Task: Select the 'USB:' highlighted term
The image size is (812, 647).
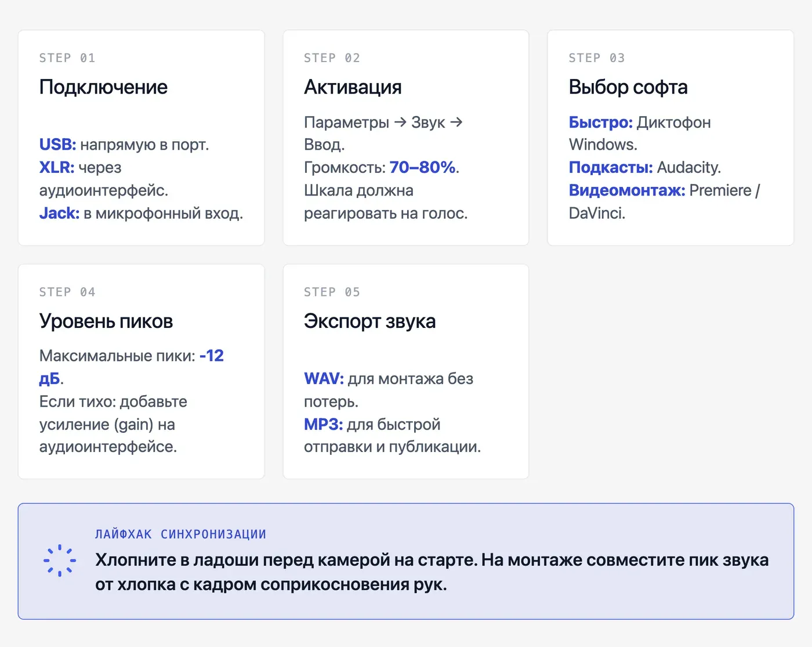Action: (57, 144)
